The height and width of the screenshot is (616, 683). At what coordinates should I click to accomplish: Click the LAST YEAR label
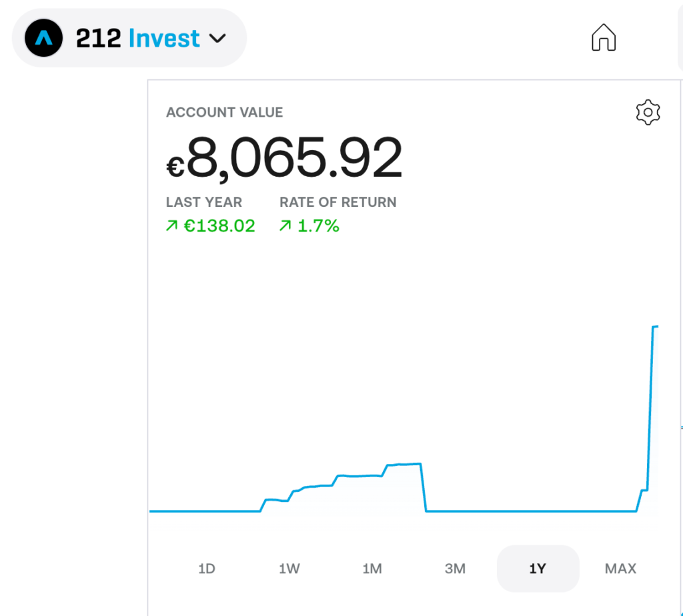[204, 202]
